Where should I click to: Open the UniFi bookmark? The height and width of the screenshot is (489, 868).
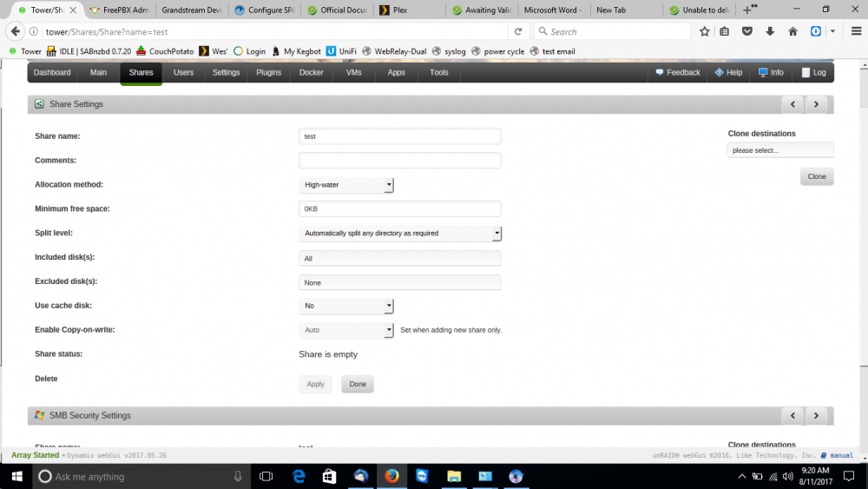pos(341,51)
